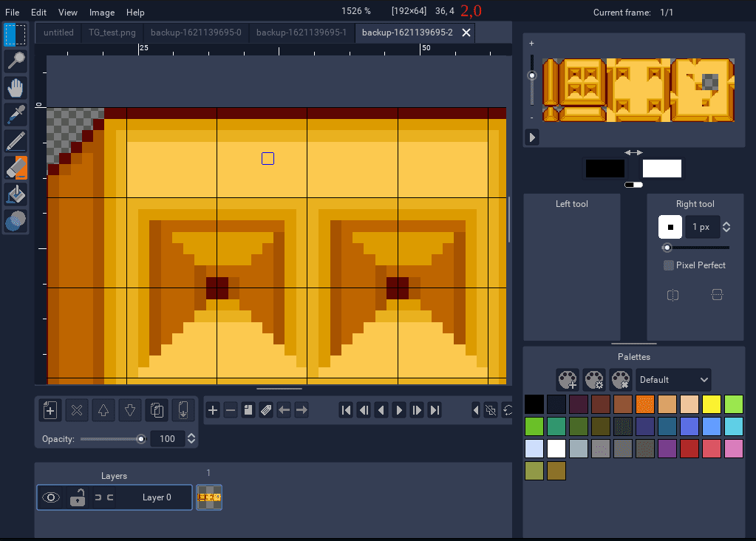Toggle onion skinning
756x541 pixels.
pos(491,410)
